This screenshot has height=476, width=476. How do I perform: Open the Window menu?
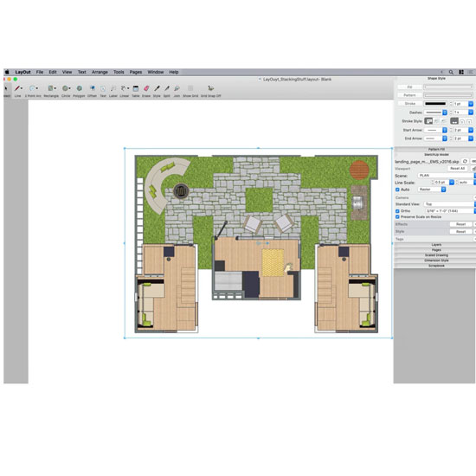(x=156, y=72)
